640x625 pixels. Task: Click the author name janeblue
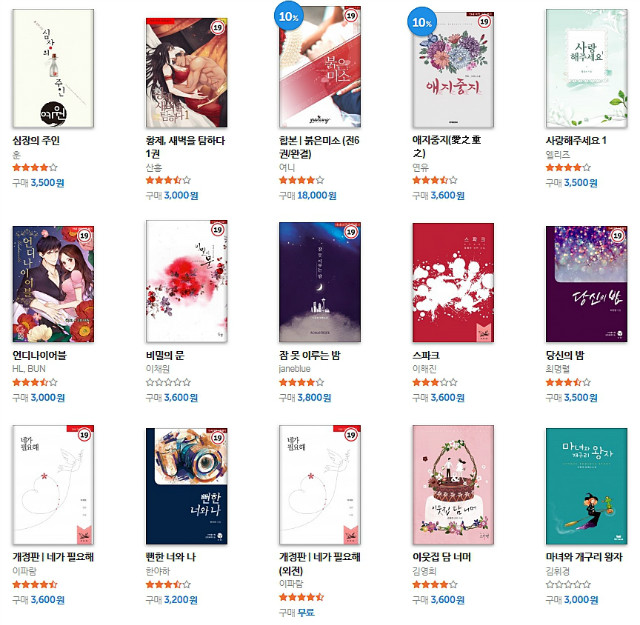(x=295, y=369)
